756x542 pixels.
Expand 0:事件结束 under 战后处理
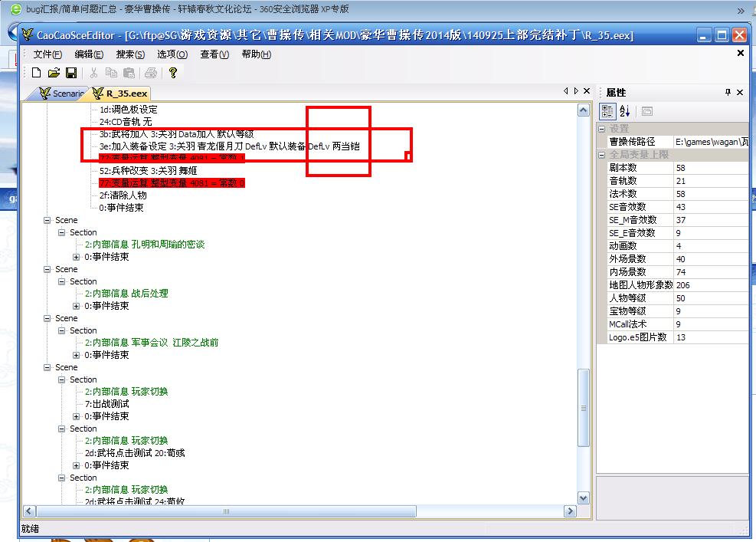(76, 306)
